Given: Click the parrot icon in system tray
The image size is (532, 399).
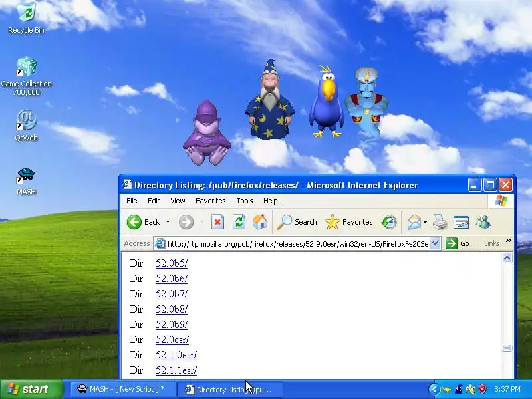Looking at the screenshot, I should pyautogui.click(x=471, y=389).
